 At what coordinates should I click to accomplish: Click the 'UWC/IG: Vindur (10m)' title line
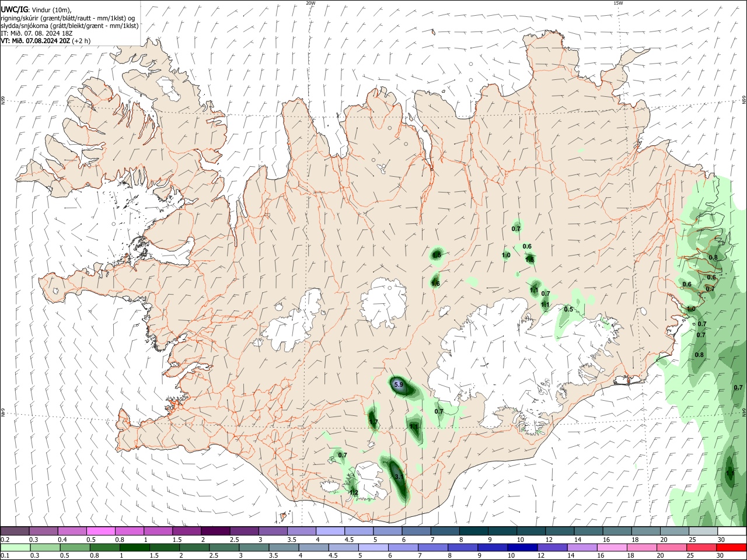pos(36,10)
